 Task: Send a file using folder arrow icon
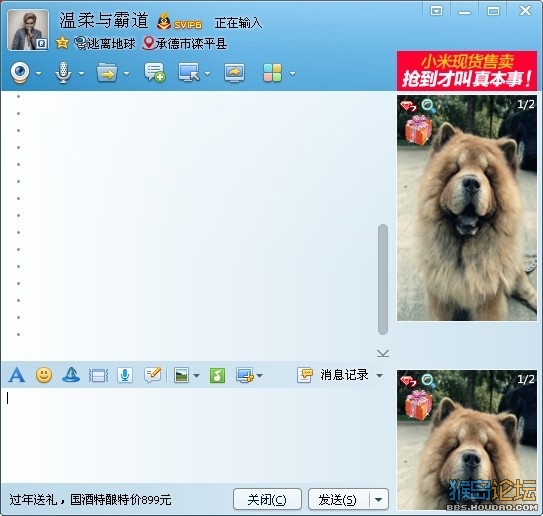tap(107, 73)
